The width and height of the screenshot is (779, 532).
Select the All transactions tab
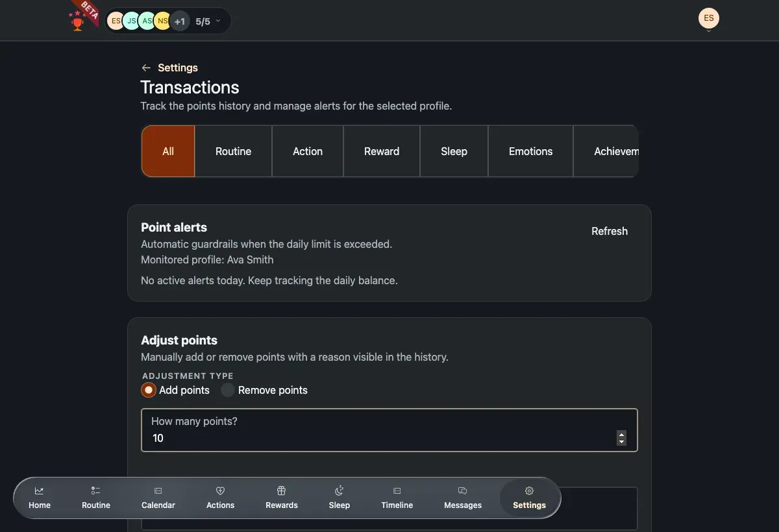[168, 151]
